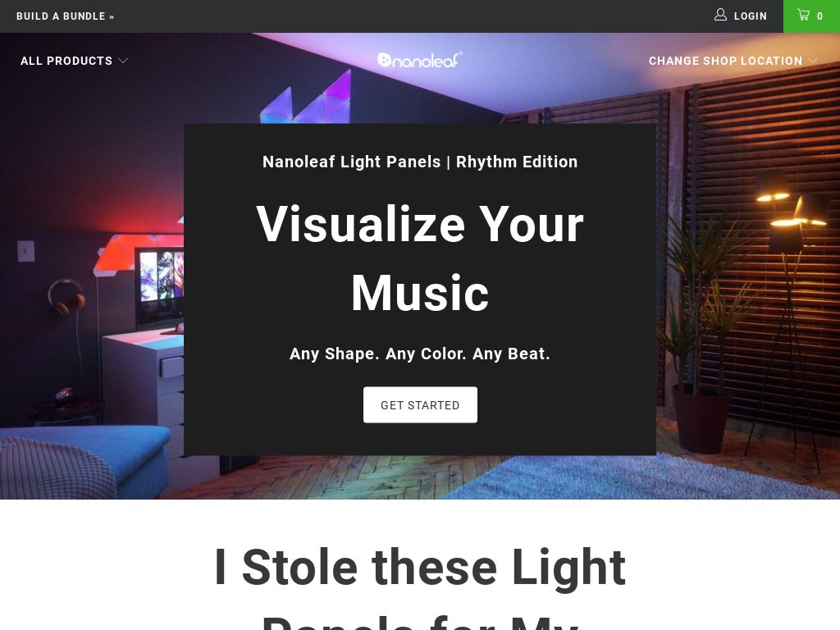
Task: Click Nanoleaf Light Panels Rhythm Edition subtitle
Action: (x=420, y=162)
